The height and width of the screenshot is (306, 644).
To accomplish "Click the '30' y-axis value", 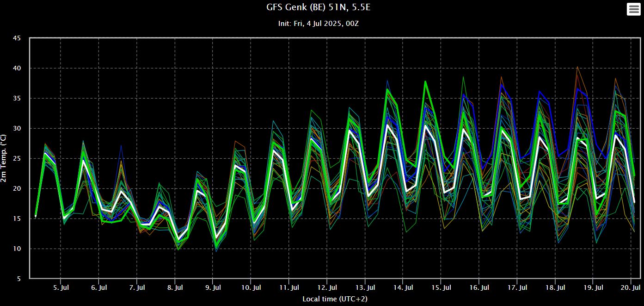I will (17, 129).
